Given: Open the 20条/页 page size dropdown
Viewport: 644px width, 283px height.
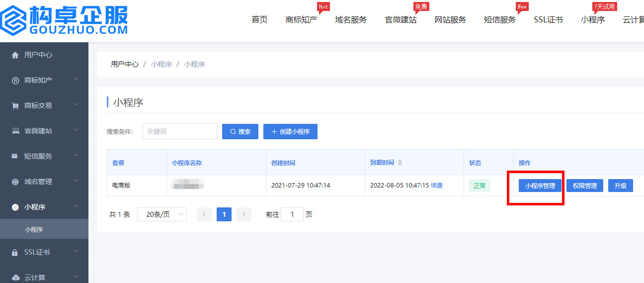Looking at the screenshot, I should 162,214.
